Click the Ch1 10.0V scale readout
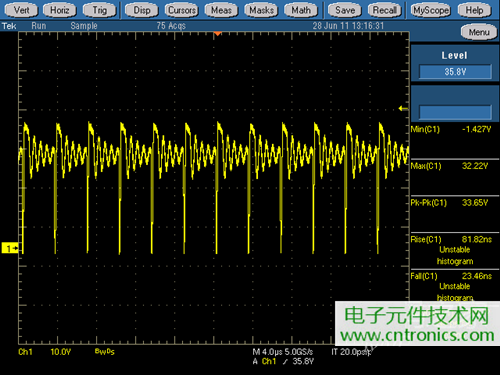Screen dimensions: 500x375 click(x=45, y=352)
